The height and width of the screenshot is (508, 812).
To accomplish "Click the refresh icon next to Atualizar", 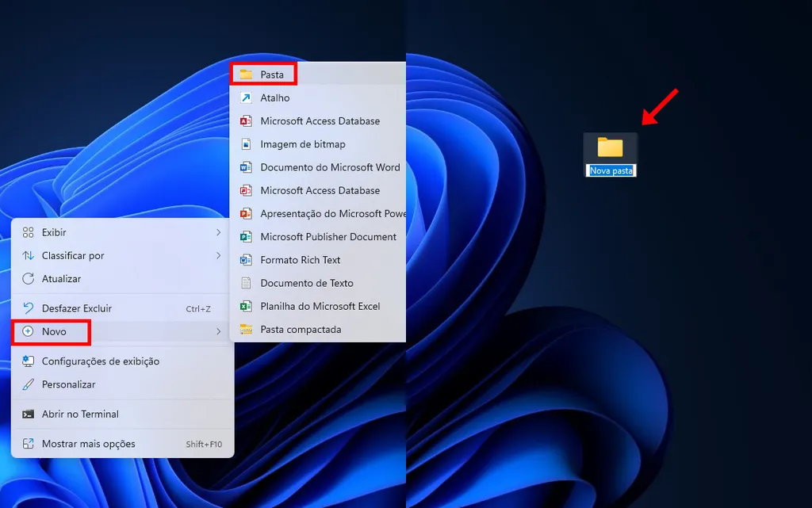I will [29, 279].
